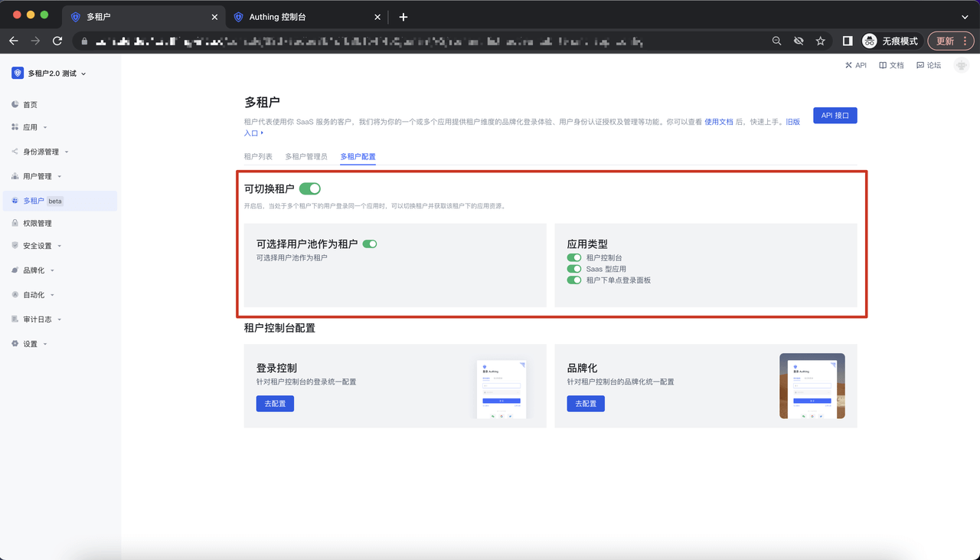Open the 使用文档 link

coord(718,122)
